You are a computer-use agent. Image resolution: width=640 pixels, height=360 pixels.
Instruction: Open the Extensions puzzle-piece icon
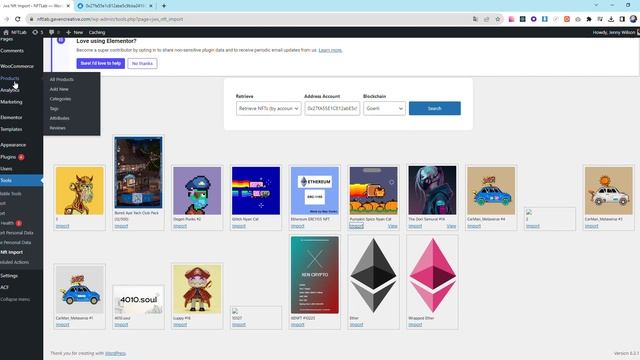point(589,19)
